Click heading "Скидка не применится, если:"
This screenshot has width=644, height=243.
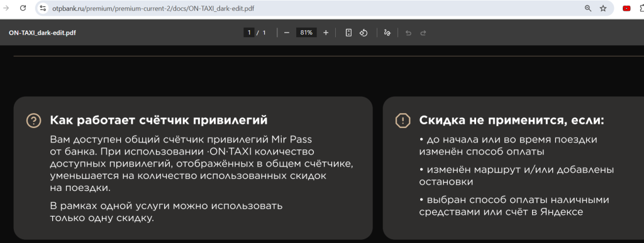(512, 120)
